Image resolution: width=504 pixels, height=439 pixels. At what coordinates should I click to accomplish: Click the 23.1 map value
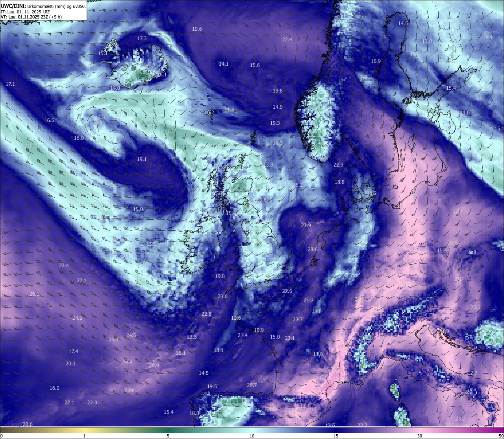pyautogui.click(x=290, y=338)
